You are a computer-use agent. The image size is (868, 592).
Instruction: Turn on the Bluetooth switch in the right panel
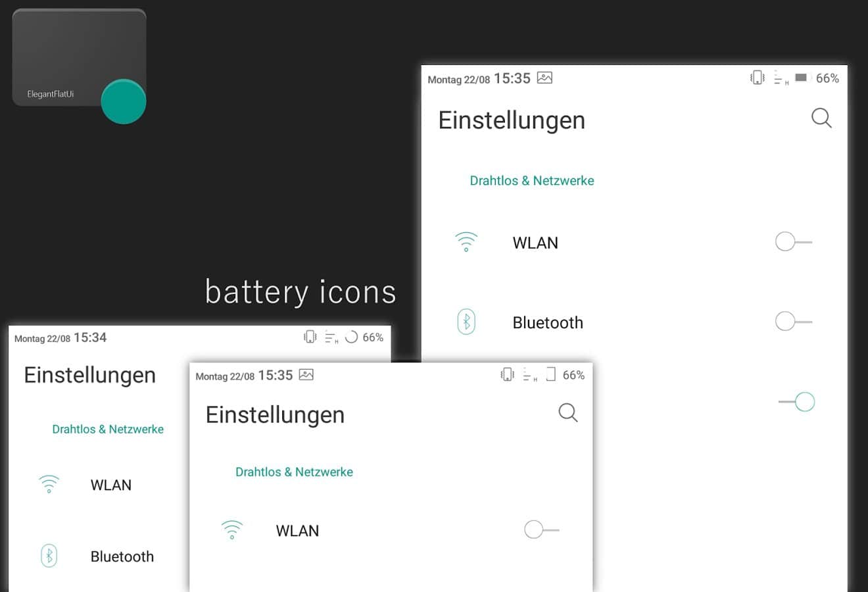coord(794,321)
